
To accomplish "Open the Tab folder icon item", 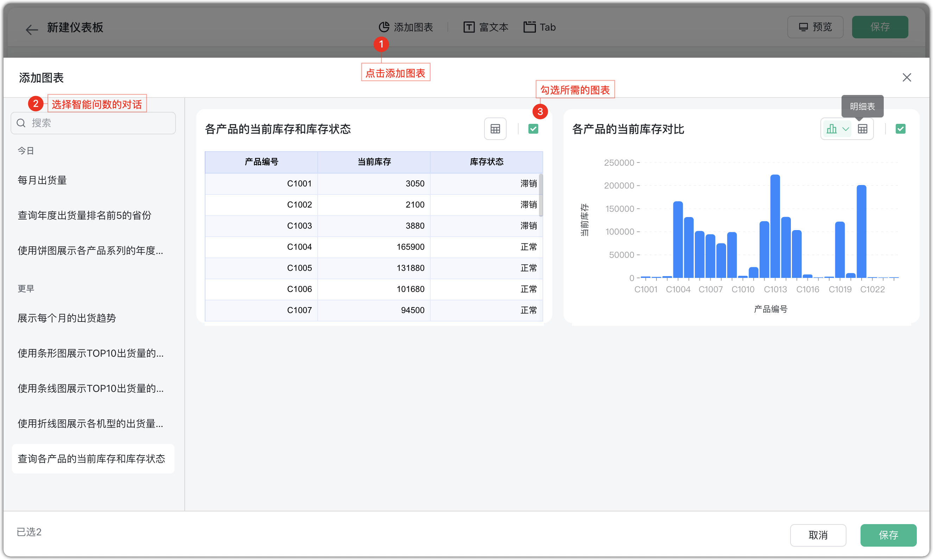I will coord(529,27).
